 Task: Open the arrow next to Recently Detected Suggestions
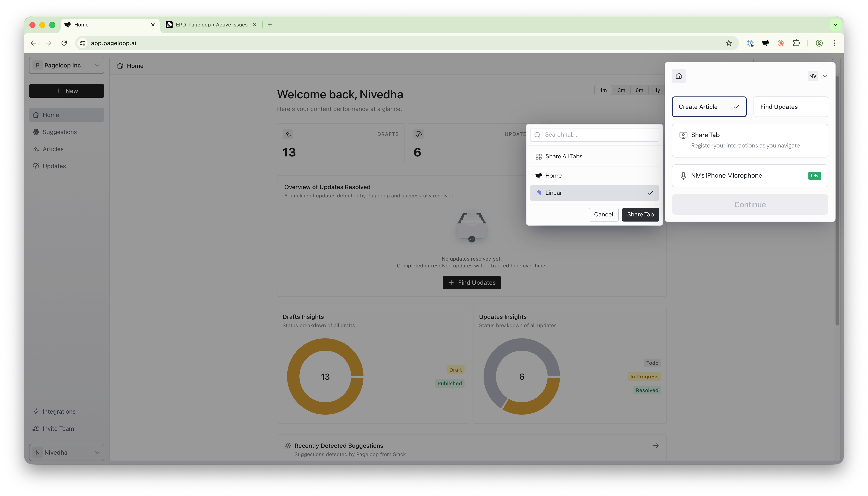(x=656, y=446)
